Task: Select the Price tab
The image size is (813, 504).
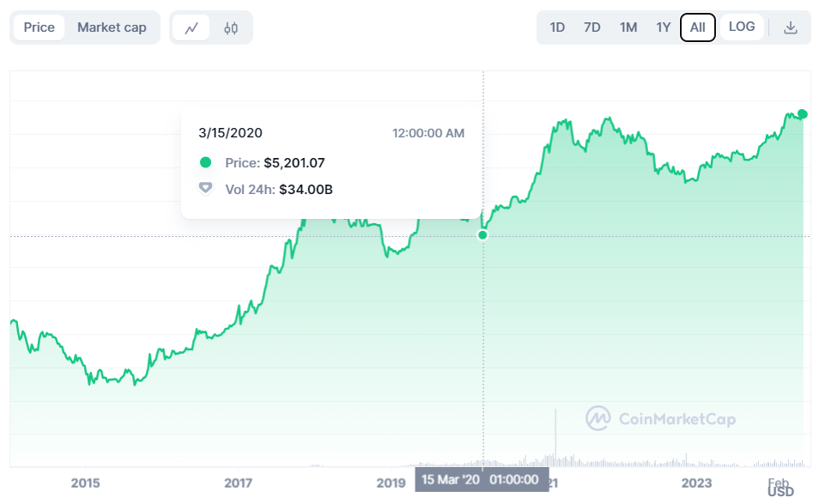Action: tap(39, 27)
